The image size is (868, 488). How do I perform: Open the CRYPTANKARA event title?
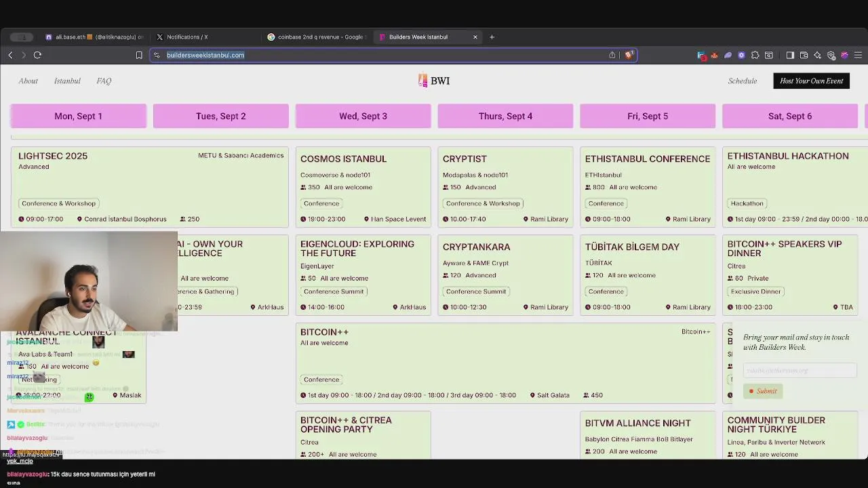pyautogui.click(x=476, y=247)
